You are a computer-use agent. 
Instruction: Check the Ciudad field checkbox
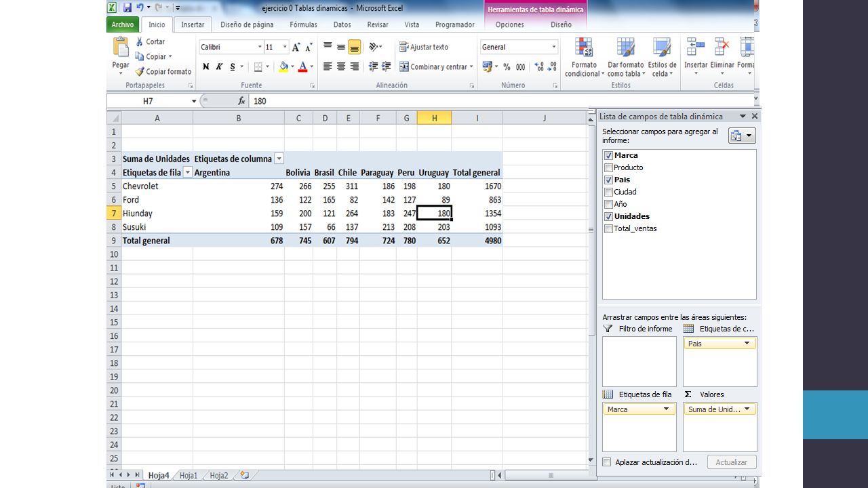(x=608, y=192)
